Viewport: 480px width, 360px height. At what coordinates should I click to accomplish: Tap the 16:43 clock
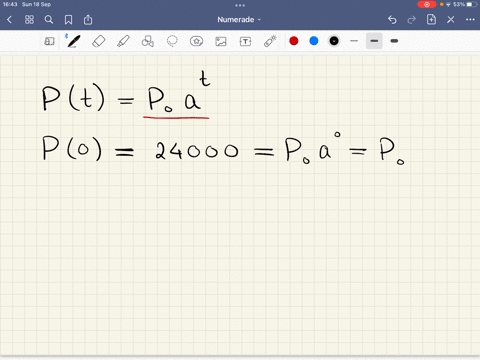10,4
